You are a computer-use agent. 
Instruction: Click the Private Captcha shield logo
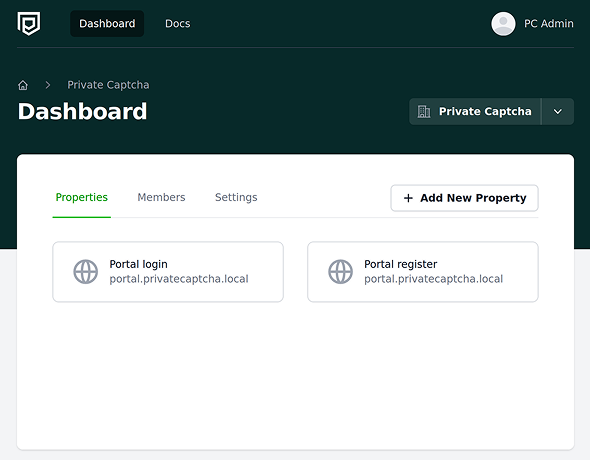(x=29, y=23)
